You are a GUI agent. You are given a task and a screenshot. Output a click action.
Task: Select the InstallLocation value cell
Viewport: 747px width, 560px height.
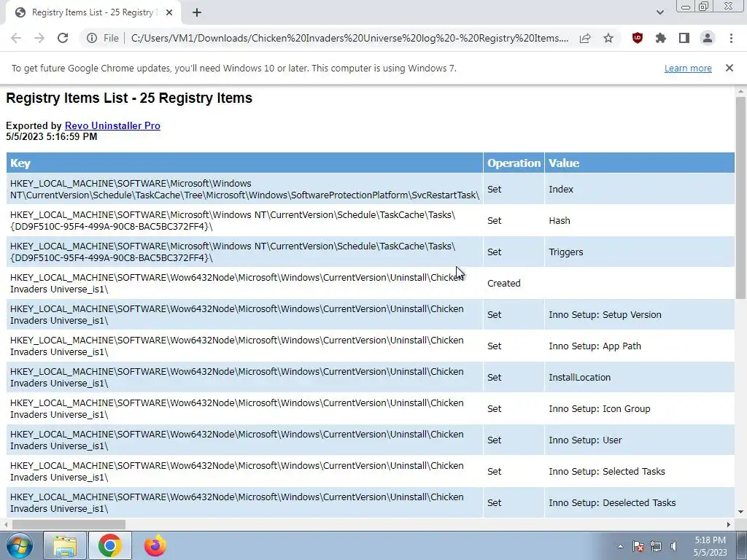pyautogui.click(x=639, y=378)
